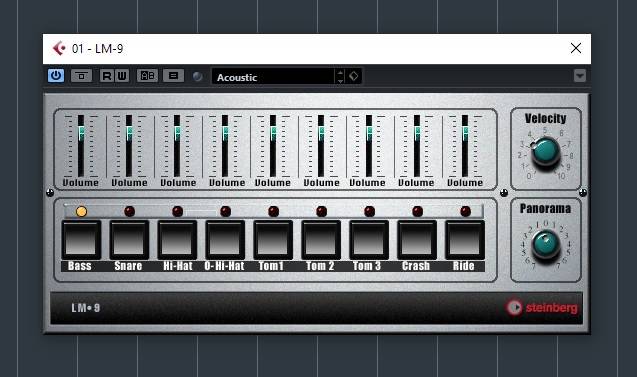637x377 pixels.
Task: Trigger the Tom 3 pad
Action: (369, 240)
